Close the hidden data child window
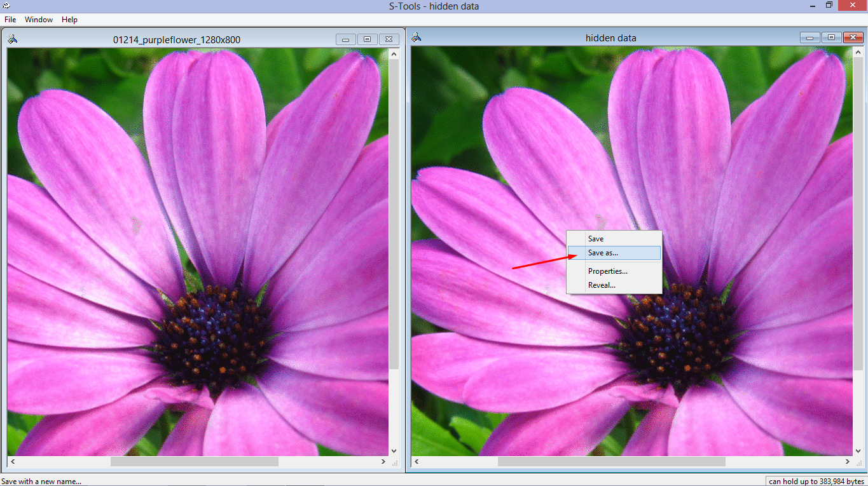The width and height of the screenshot is (868, 486). [853, 37]
